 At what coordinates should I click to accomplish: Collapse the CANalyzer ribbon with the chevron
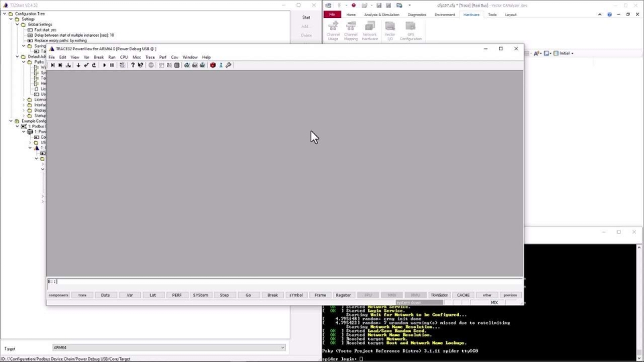600,14
